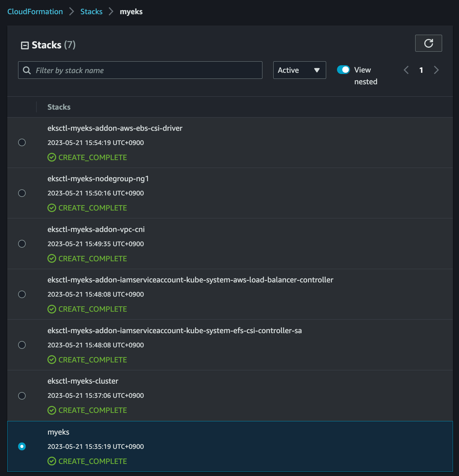Click the myeks stack name in the list
Screen dimensions: 459x476
pos(58,432)
